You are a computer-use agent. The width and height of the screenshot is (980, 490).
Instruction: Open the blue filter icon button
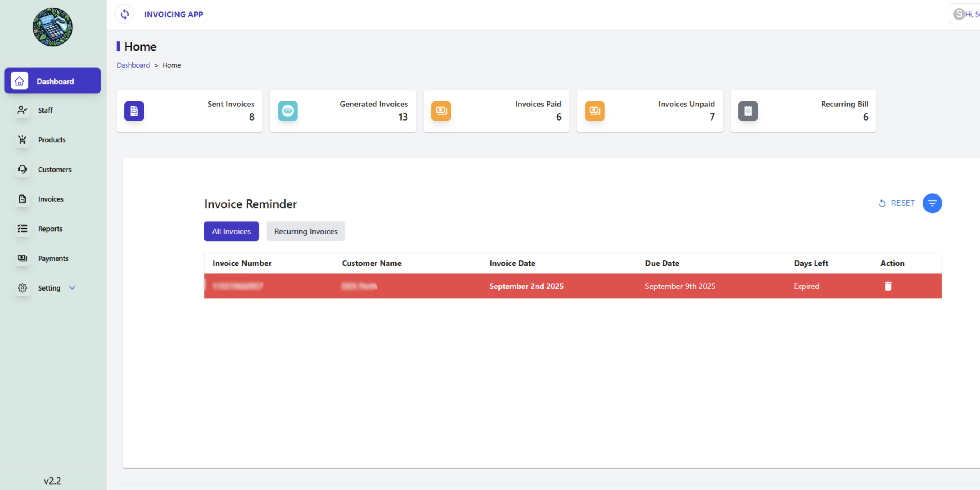[x=932, y=203]
